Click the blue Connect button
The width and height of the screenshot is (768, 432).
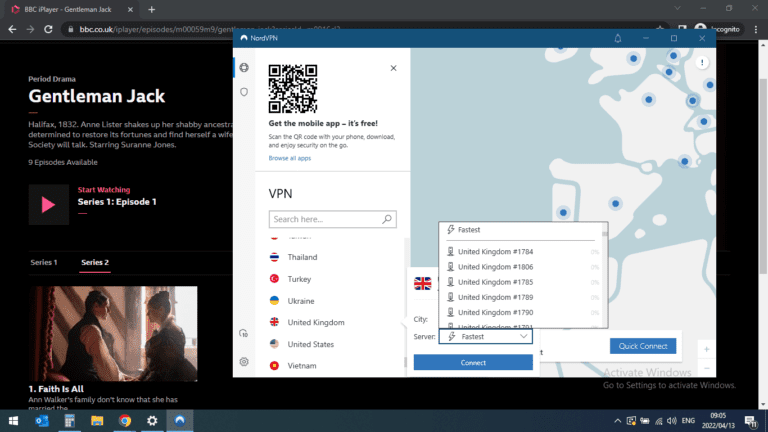tap(473, 362)
